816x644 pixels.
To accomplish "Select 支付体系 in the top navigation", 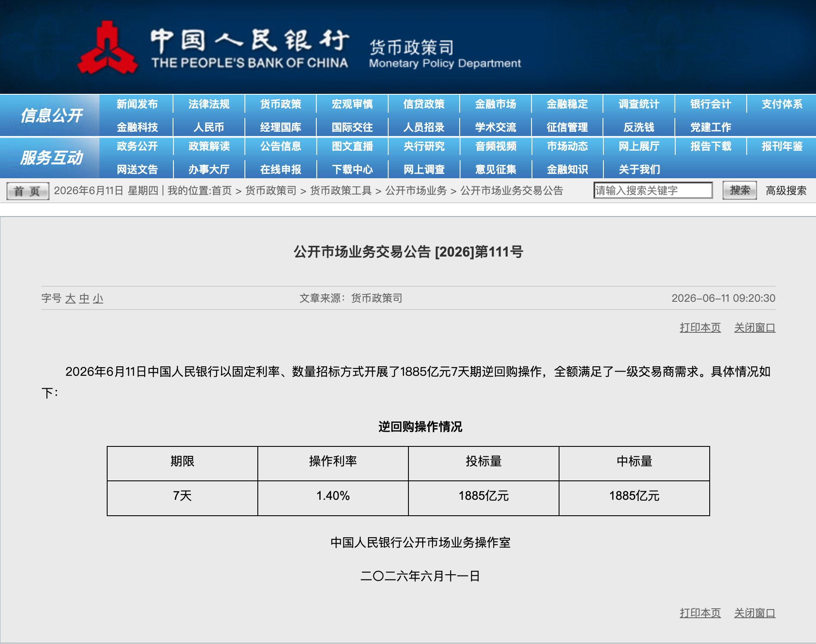I will (x=782, y=104).
